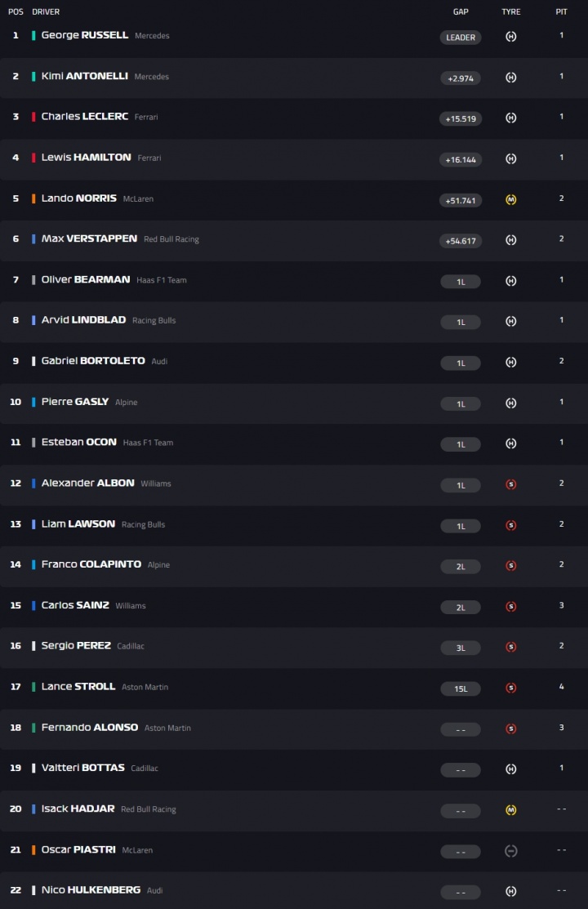Click Max Verstappen's hard tyre icon
This screenshot has height=909, width=588.
click(x=511, y=240)
